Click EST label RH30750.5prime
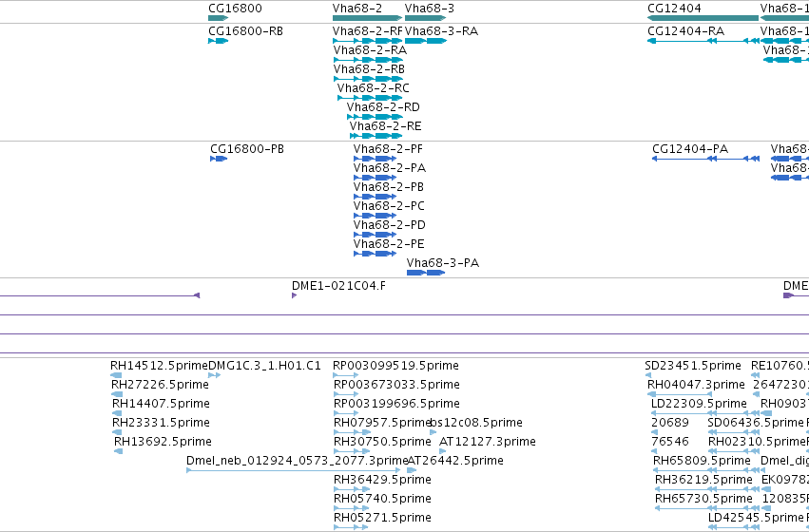The image size is (809, 532). (x=382, y=442)
